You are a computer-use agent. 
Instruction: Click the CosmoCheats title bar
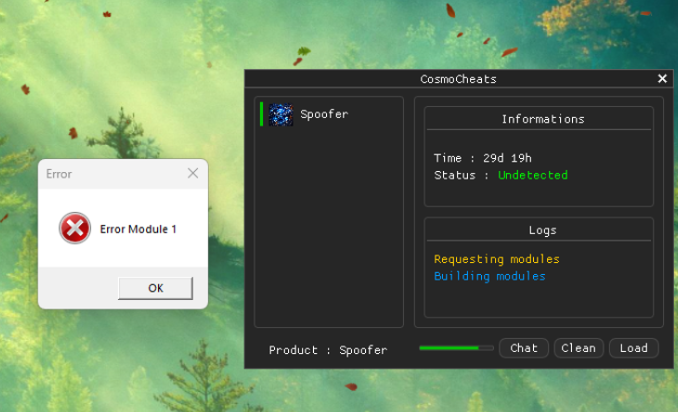[458, 79]
